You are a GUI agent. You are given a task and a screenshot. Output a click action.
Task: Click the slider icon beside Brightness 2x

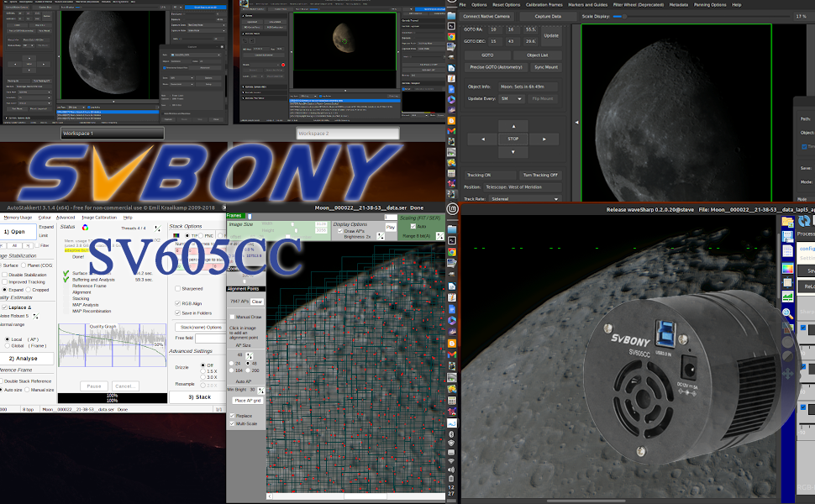pyautogui.click(x=381, y=236)
